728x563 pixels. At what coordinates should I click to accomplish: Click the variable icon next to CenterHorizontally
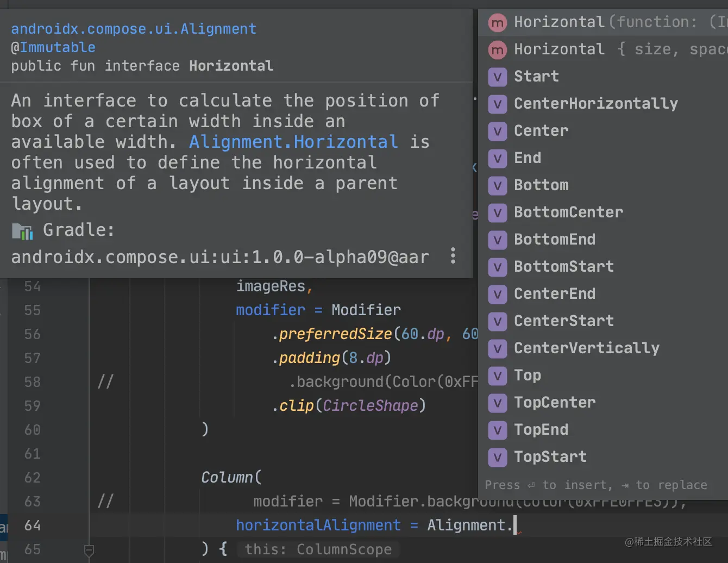point(497,104)
